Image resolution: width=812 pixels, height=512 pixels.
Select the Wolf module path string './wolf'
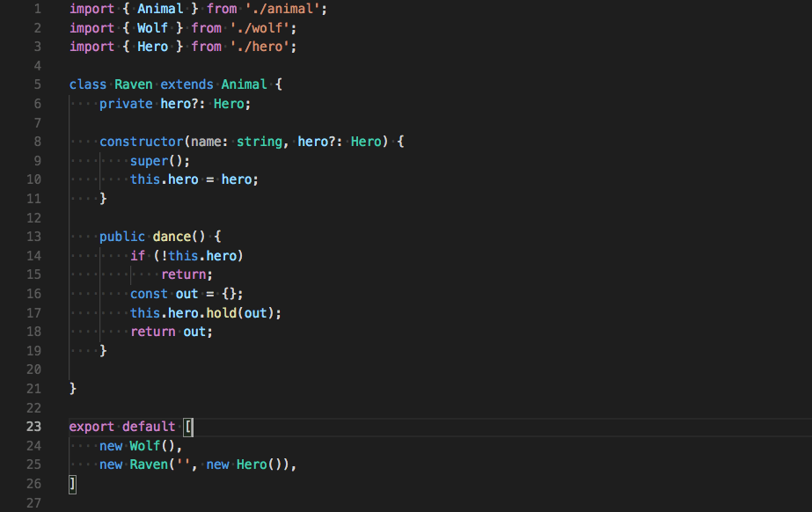260,27
